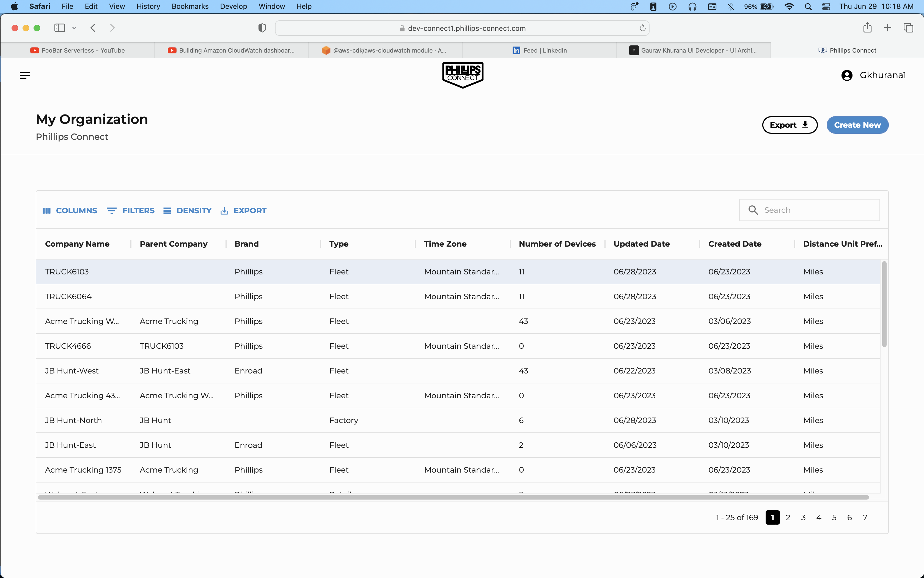
Task: Open a new tab with plus icon
Action: 888,28
